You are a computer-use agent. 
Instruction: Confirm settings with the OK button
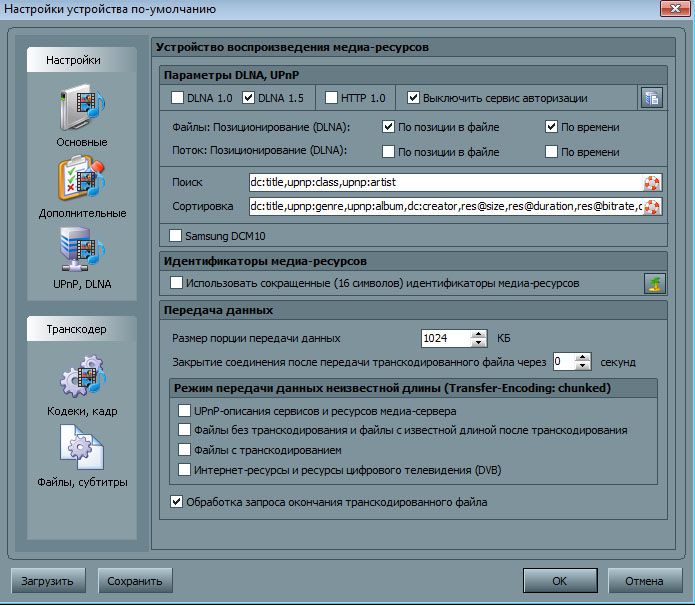pyautogui.click(x=559, y=580)
